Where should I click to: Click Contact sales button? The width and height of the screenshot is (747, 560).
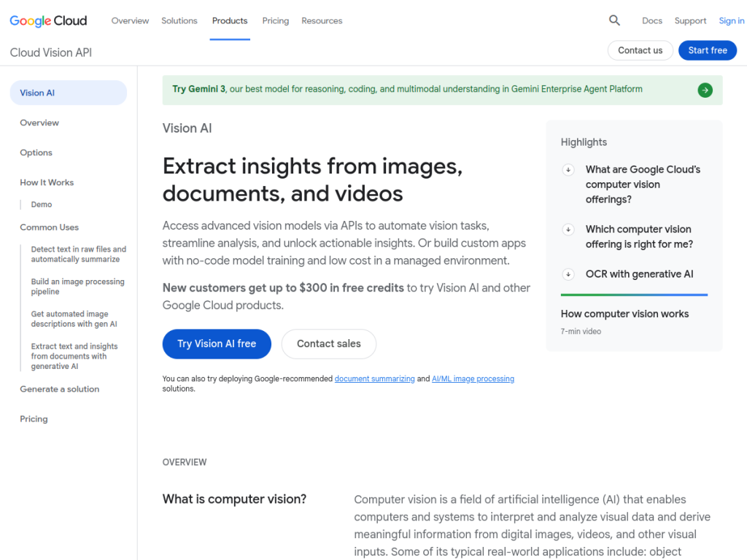(x=329, y=344)
